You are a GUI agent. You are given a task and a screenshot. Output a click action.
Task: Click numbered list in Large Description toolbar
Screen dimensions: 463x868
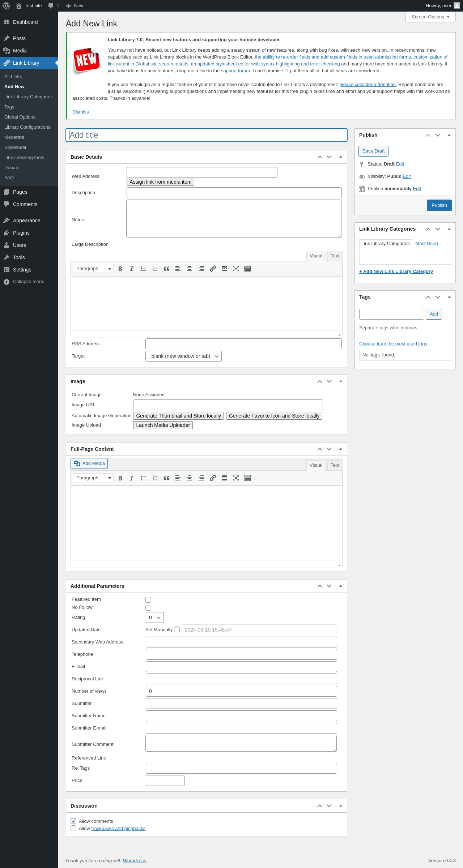coord(155,269)
